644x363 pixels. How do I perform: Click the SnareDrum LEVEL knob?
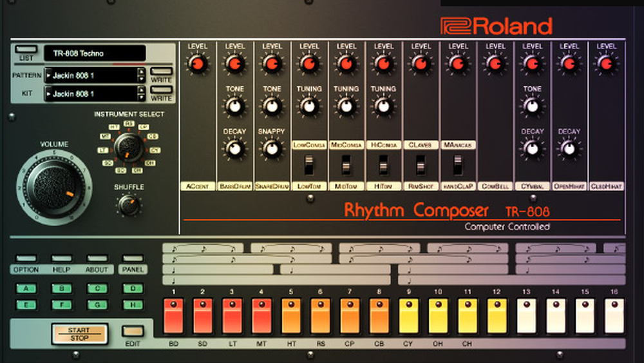[272, 64]
